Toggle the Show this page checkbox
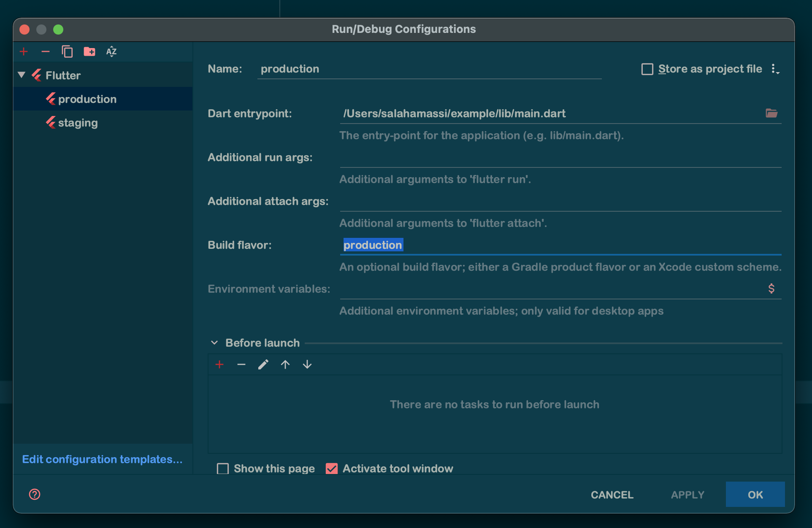Image resolution: width=812 pixels, height=528 pixels. pyautogui.click(x=222, y=469)
